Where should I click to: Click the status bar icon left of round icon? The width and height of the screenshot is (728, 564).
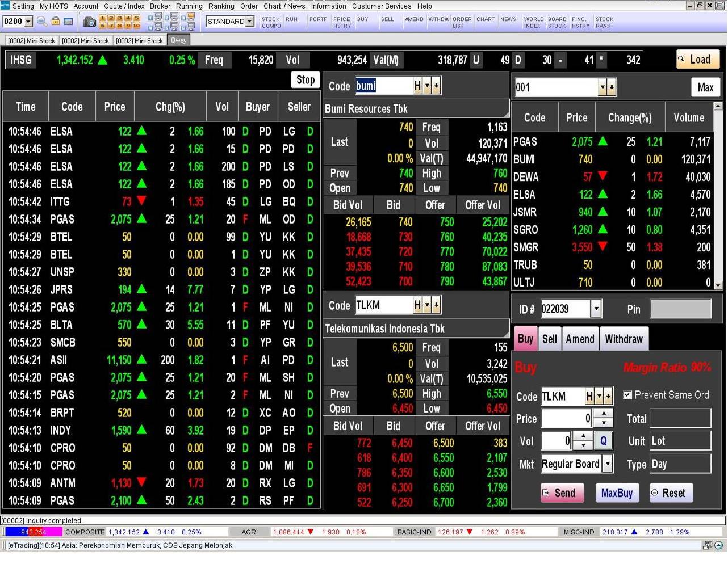pos(707,545)
